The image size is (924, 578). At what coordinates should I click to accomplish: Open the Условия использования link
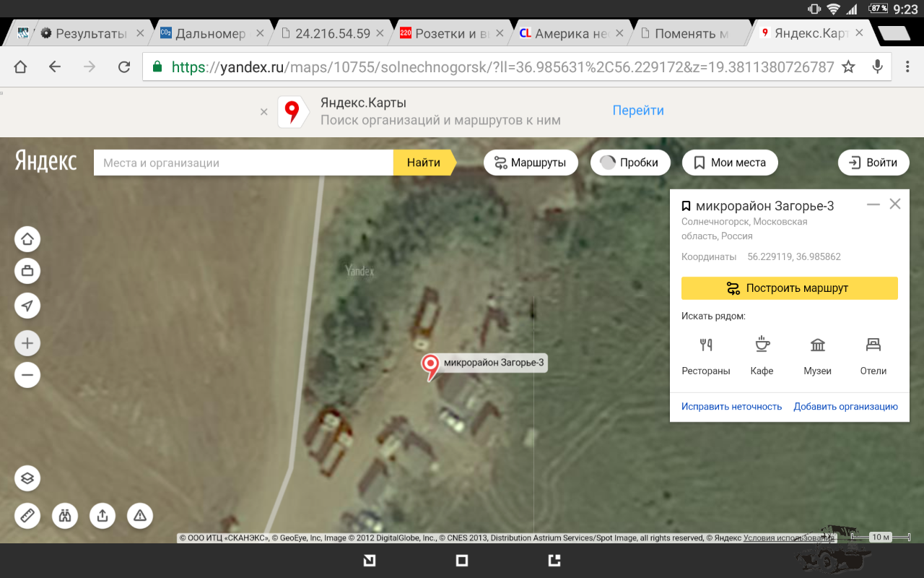789,538
